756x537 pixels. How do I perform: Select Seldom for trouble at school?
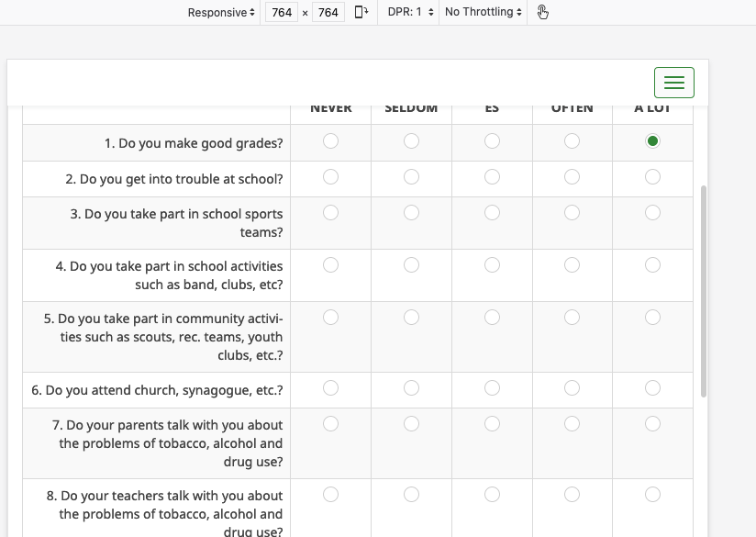(411, 177)
